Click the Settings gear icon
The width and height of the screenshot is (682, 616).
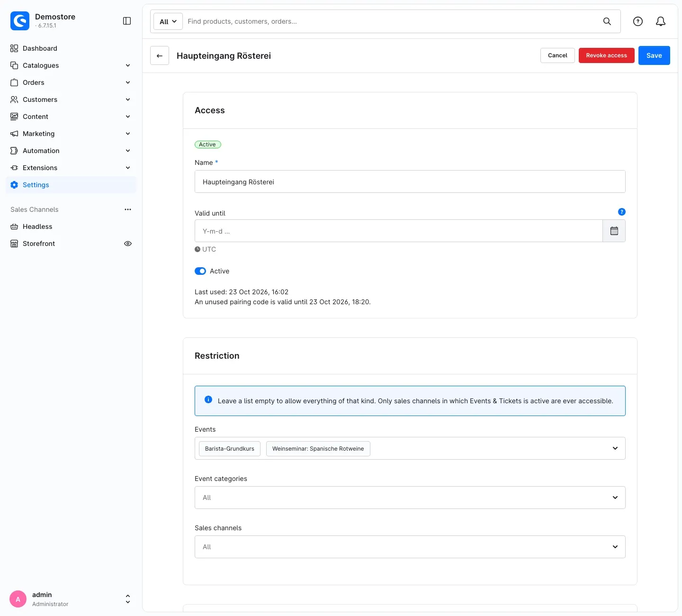(14, 185)
